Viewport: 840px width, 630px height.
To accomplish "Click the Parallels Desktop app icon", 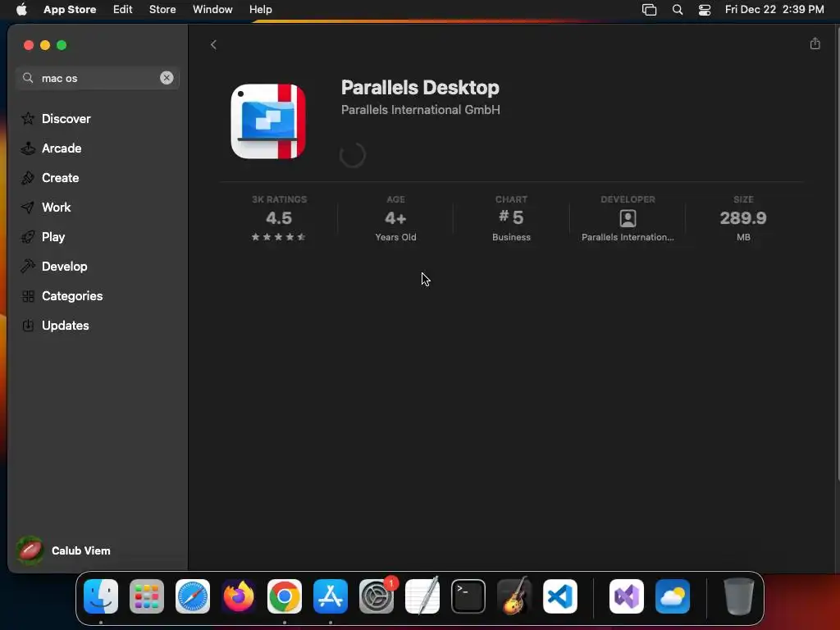I will coord(268,121).
